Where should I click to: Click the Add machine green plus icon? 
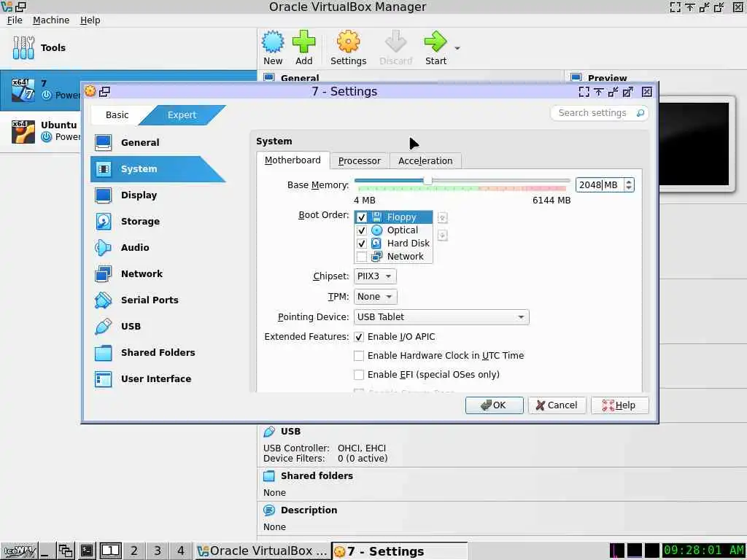tap(303, 42)
